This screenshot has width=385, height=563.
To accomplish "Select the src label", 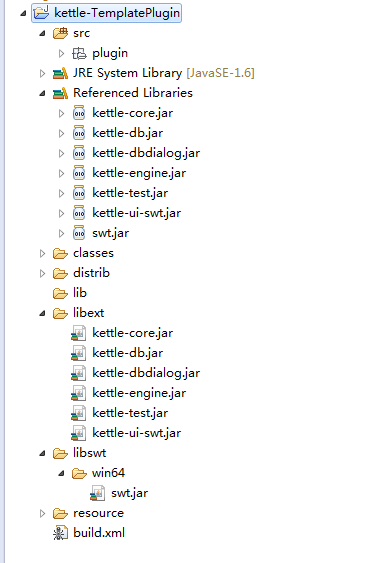I will pos(82,33).
